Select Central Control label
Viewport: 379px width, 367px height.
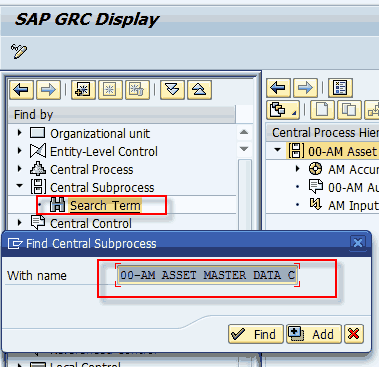tap(91, 224)
